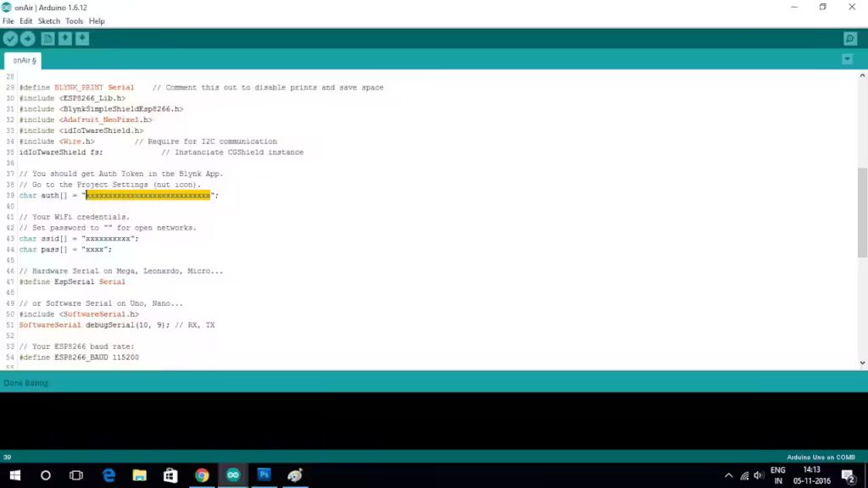Open a sketch with the up-arrow icon
The image size is (868, 488).
click(64, 39)
